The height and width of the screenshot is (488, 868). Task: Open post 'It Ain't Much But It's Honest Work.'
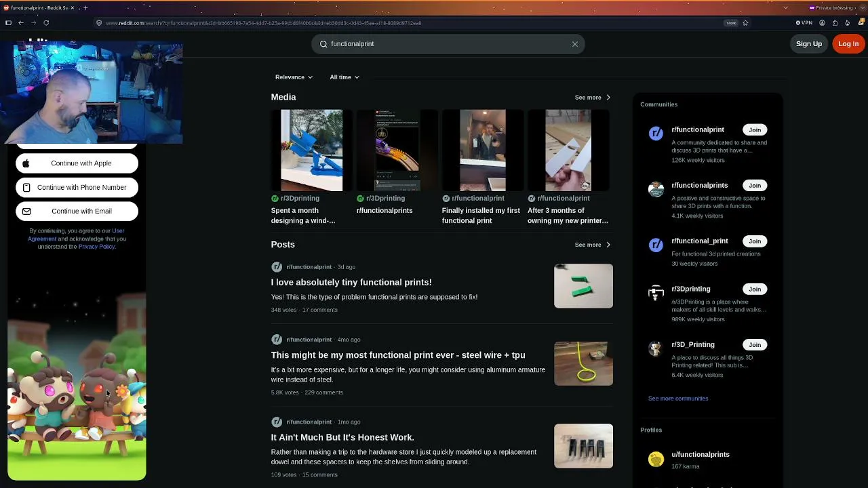click(x=342, y=438)
